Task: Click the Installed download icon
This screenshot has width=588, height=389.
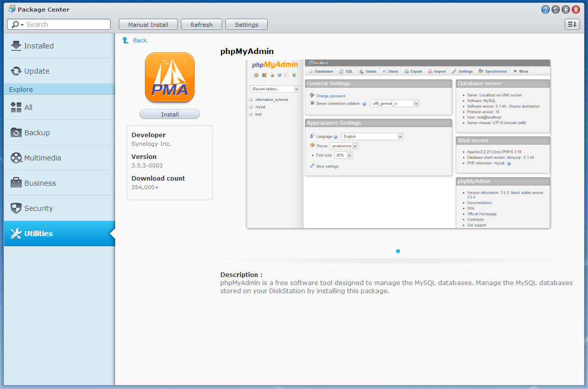Action: (x=16, y=46)
